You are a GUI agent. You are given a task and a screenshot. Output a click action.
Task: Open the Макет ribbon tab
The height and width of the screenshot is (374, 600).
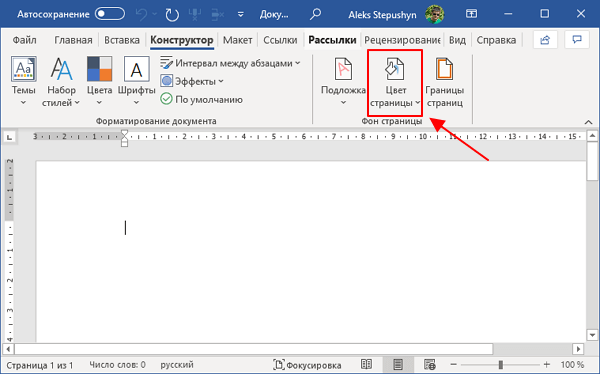[238, 40]
